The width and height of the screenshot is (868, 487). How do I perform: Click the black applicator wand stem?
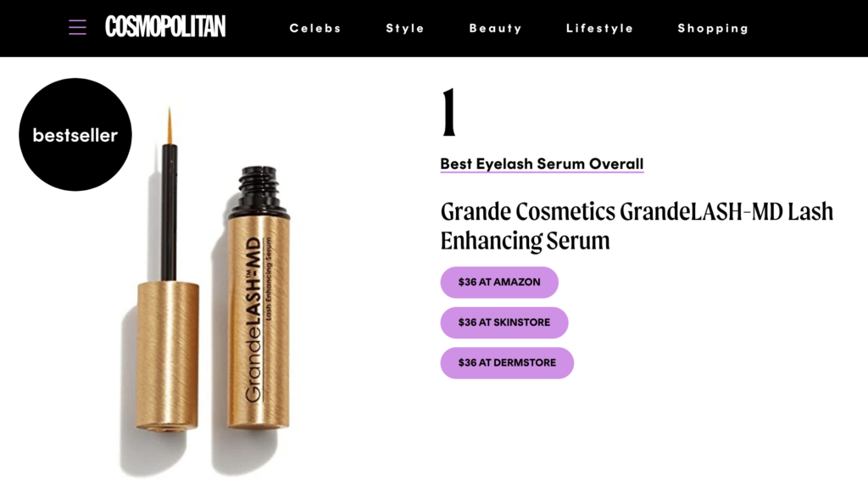(x=170, y=213)
